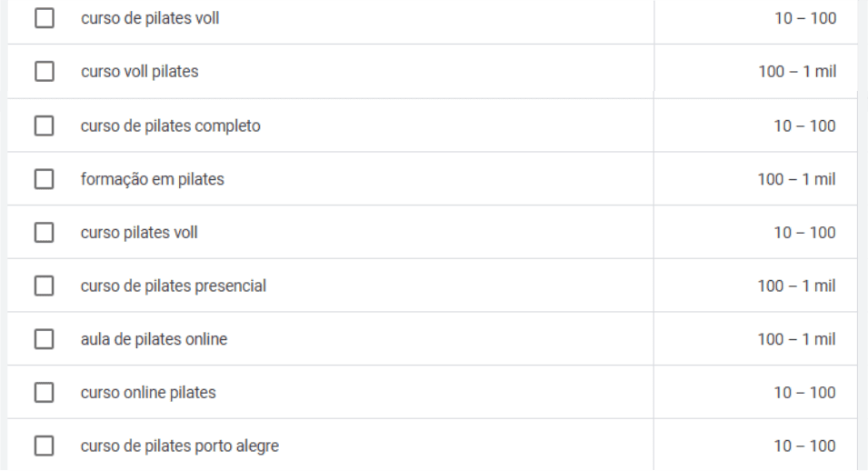Tick the aula de pilates online checkbox
Image resolution: width=868 pixels, height=471 pixels.
[44, 340]
